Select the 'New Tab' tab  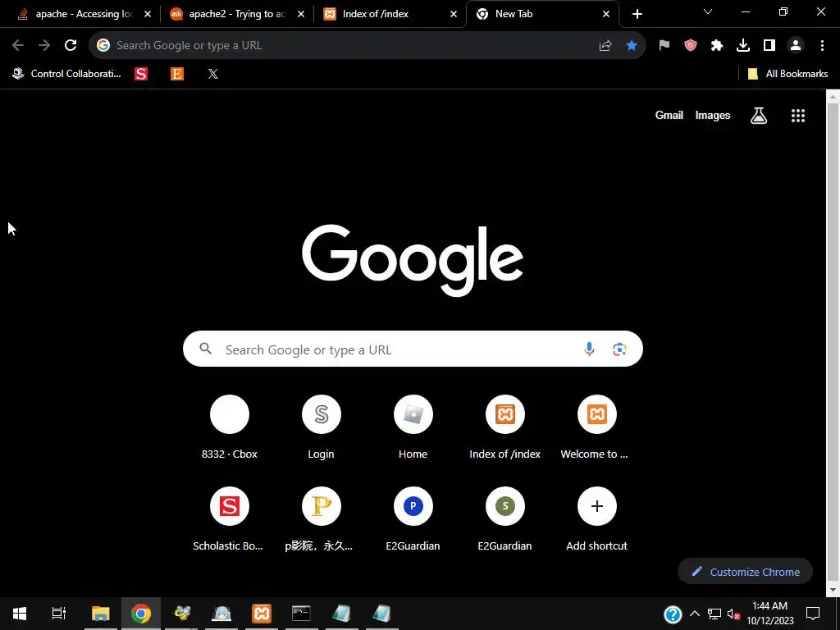543,14
